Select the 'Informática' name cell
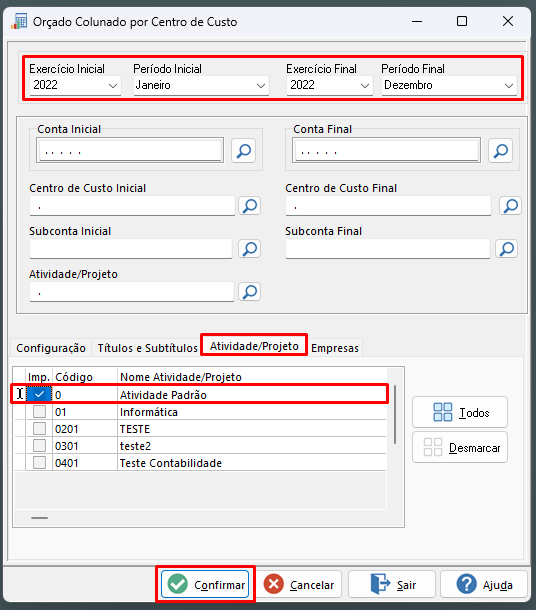536x610 pixels. (252, 412)
